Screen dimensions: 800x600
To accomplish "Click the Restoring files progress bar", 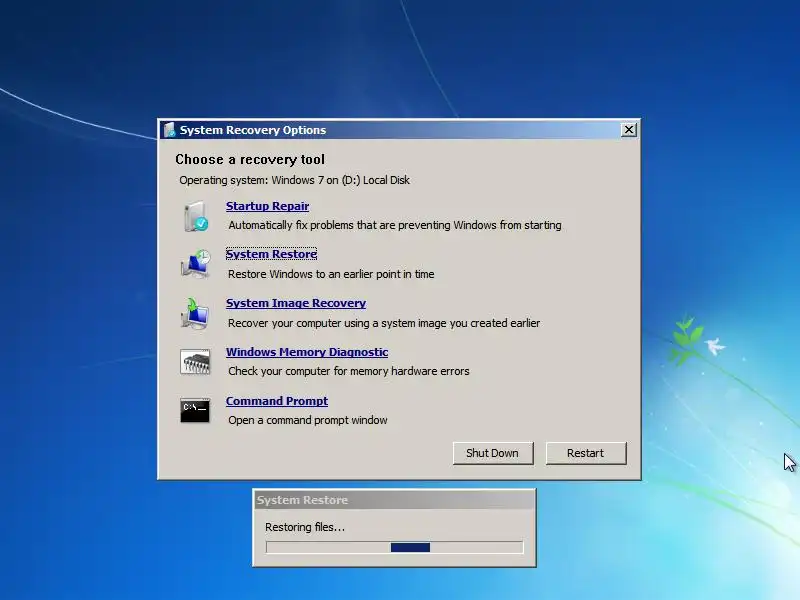I will point(394,547).
